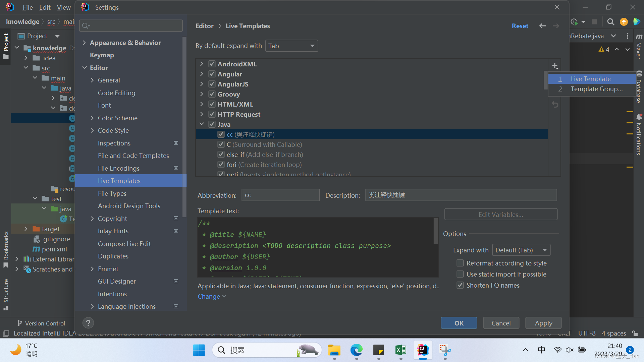Click the back navigation arrow in Settings
Viewport: 644px width, 362px height.
click(542, 26)
